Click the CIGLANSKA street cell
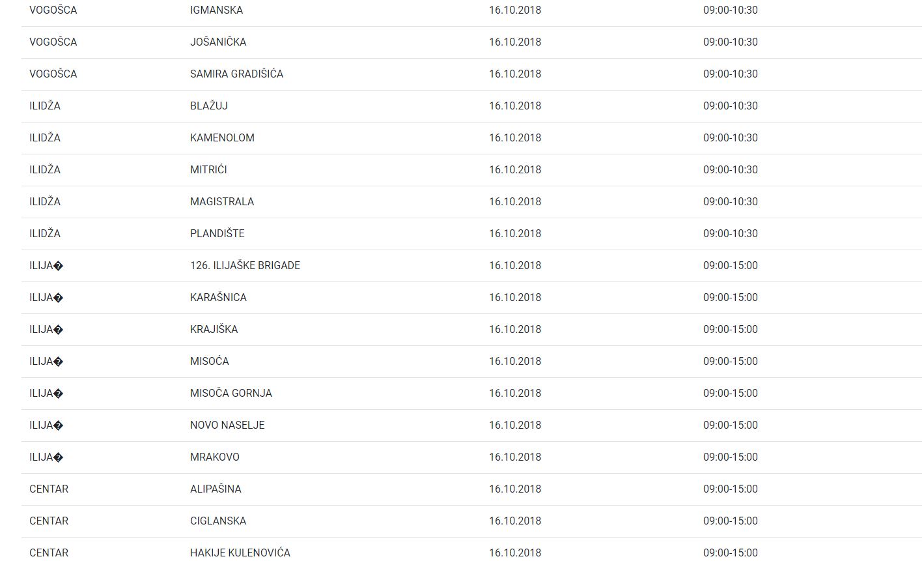 coord(218,521)
